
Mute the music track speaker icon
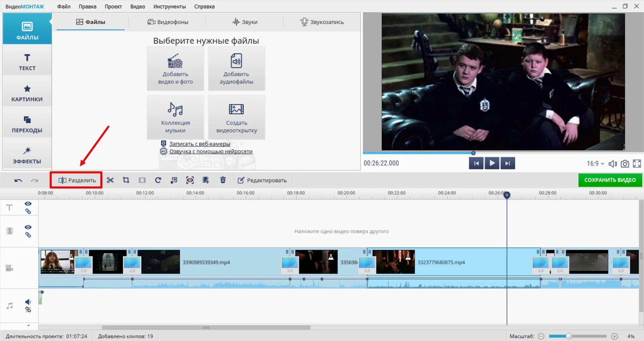28,302
